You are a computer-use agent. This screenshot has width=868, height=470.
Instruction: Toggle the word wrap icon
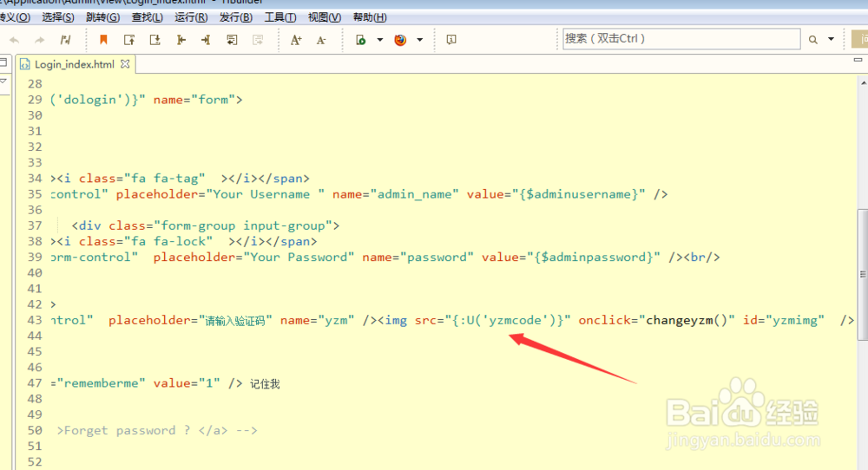(232, 40)
